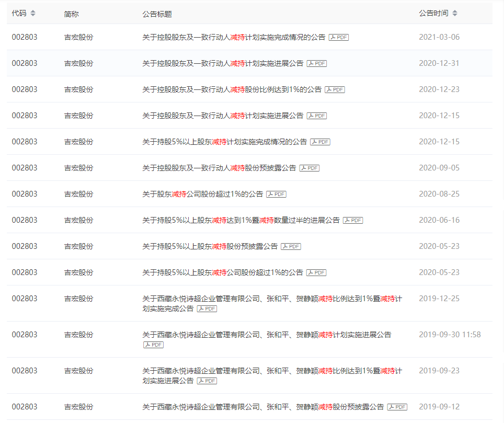
Task: Open PDF icon for 2021-03-06 announcement
Action: click(x=339, y=37)
